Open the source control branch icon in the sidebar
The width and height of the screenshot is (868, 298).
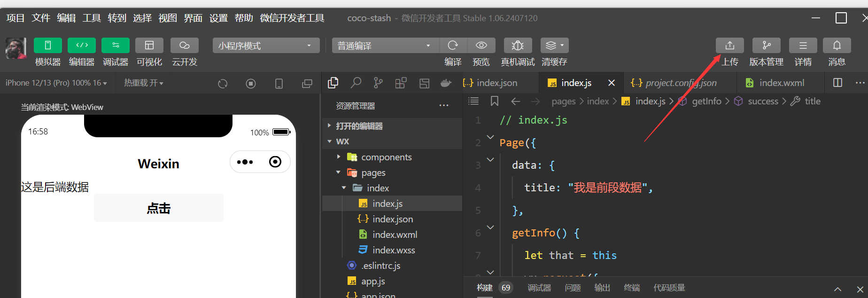pos(378,83)
